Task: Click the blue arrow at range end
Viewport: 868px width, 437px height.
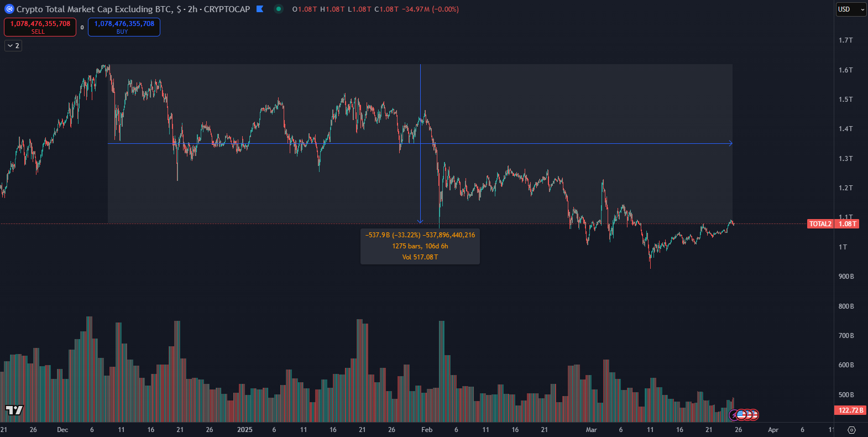Action: coord(730,143)
